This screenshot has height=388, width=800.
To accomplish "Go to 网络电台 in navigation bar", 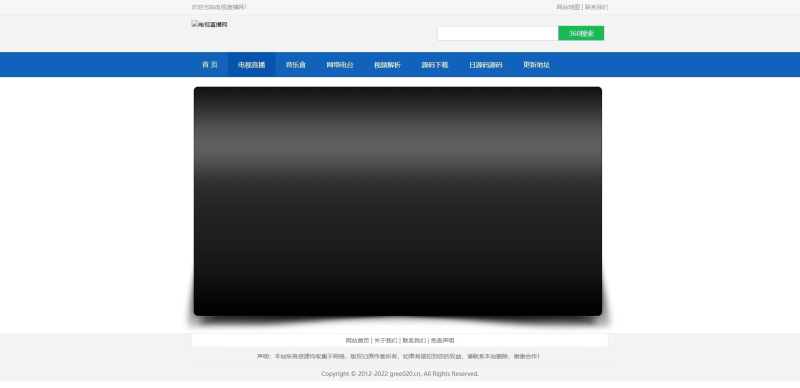I will [340, 65].
